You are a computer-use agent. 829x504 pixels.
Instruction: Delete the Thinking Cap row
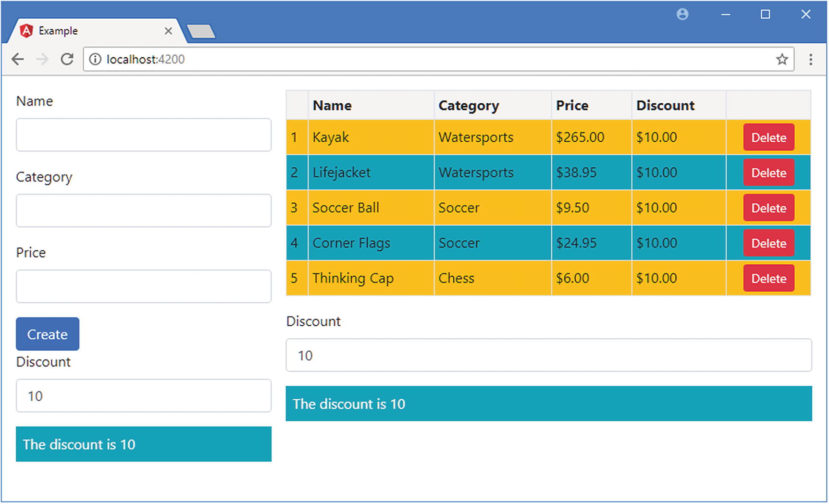tap(768, 279)
